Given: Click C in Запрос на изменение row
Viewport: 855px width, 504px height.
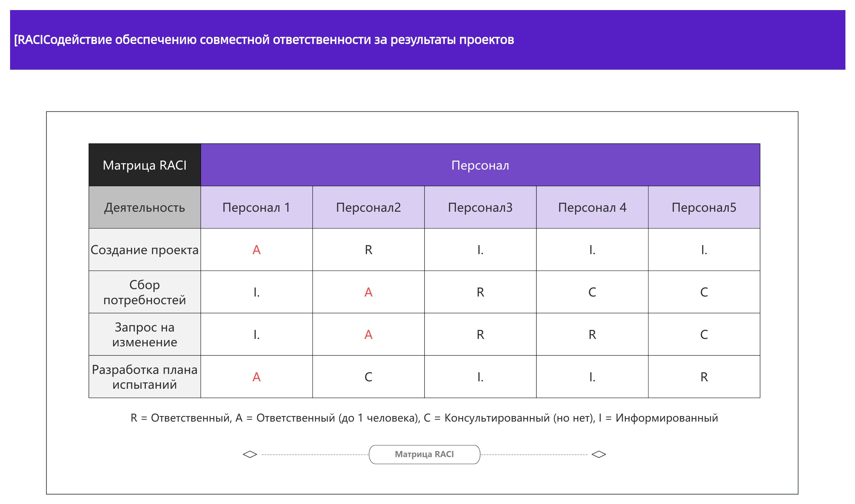Looking at the screenshot, I should click(704, 334).
